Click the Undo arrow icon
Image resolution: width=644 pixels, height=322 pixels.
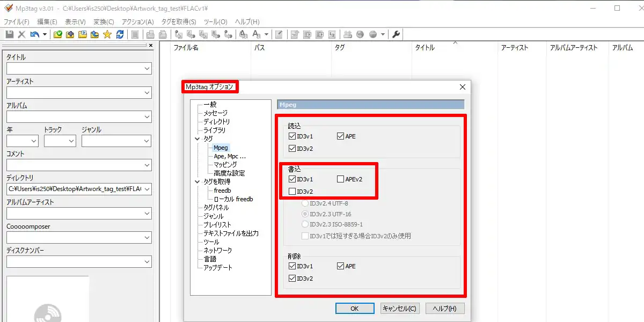point(34,34)
